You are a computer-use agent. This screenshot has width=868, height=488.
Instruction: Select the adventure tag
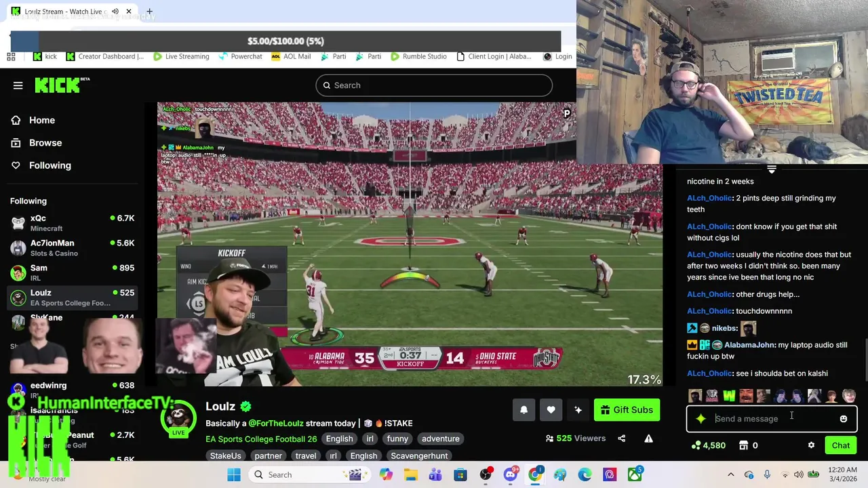[441, 439]
